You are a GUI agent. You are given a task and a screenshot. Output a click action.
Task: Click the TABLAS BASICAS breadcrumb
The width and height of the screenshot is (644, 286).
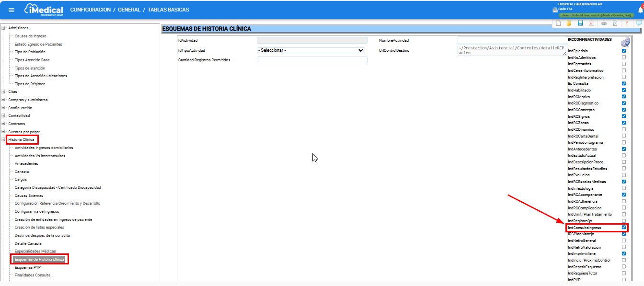[168, 10]
